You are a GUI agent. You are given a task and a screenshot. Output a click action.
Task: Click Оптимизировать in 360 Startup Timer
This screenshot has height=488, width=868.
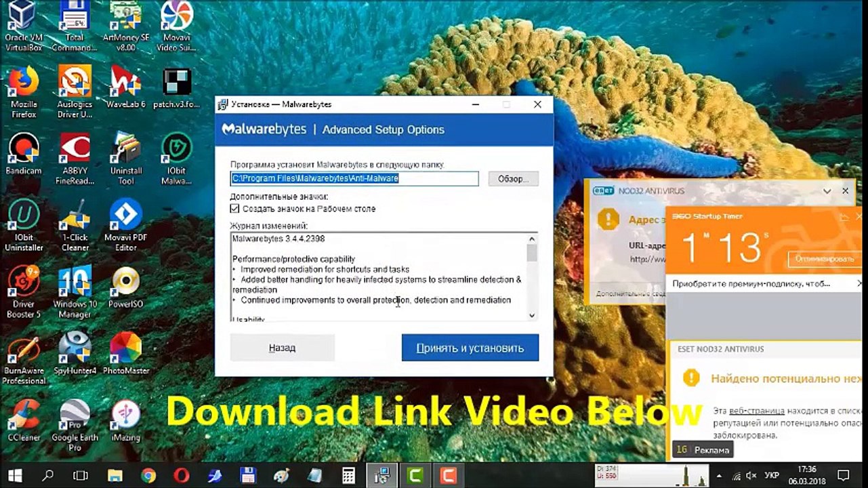click(x=824, y=259)
